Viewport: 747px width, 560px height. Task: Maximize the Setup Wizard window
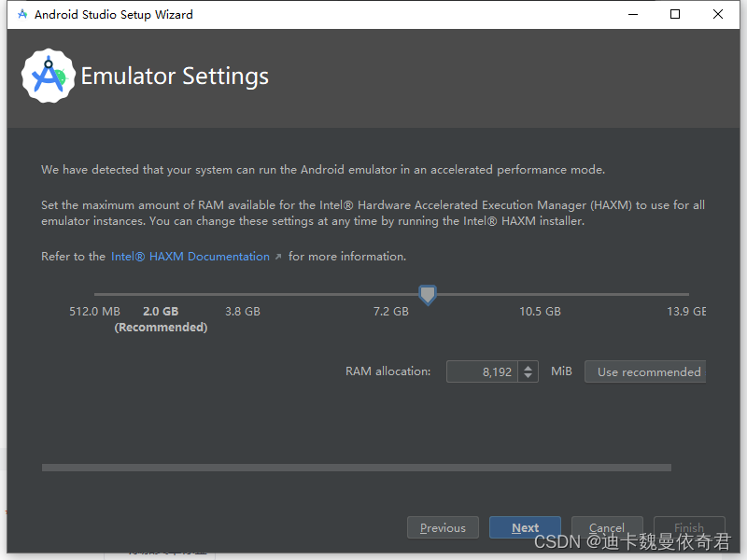pyautogui.click(x=674, y=14)
